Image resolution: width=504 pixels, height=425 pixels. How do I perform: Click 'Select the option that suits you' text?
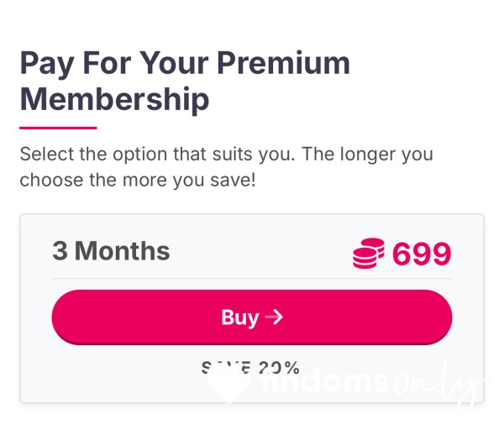pos(158,154)
